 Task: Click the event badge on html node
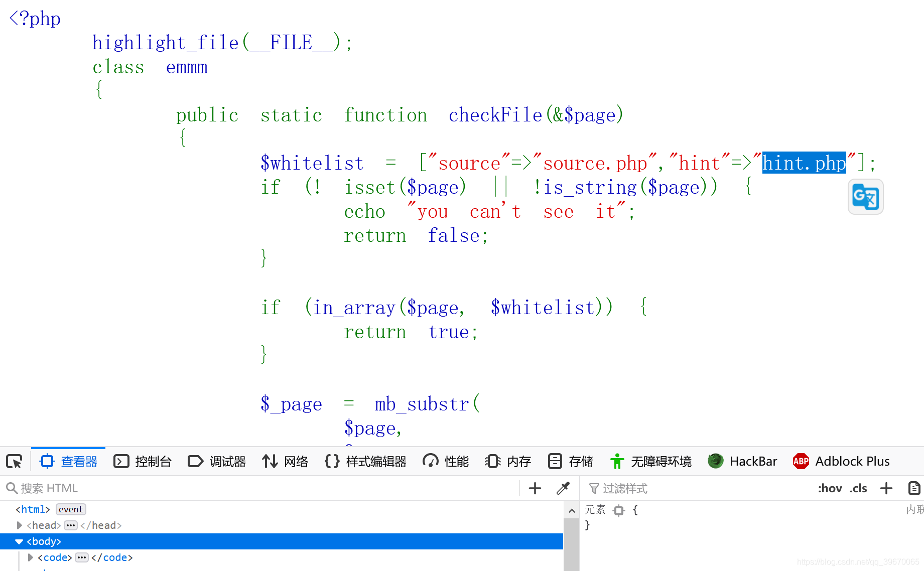[x=71, y=509]
